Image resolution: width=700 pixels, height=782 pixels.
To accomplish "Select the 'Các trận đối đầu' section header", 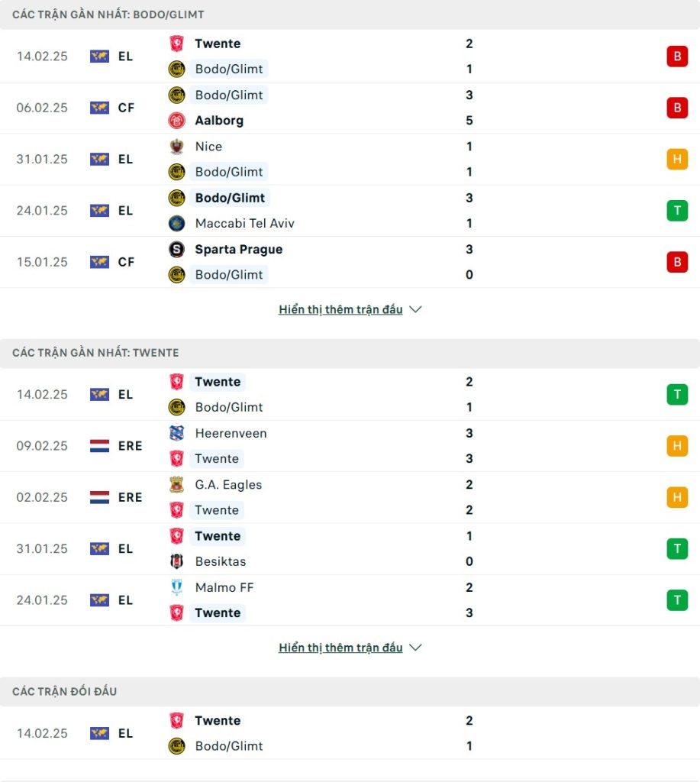I will pos(65,691).
